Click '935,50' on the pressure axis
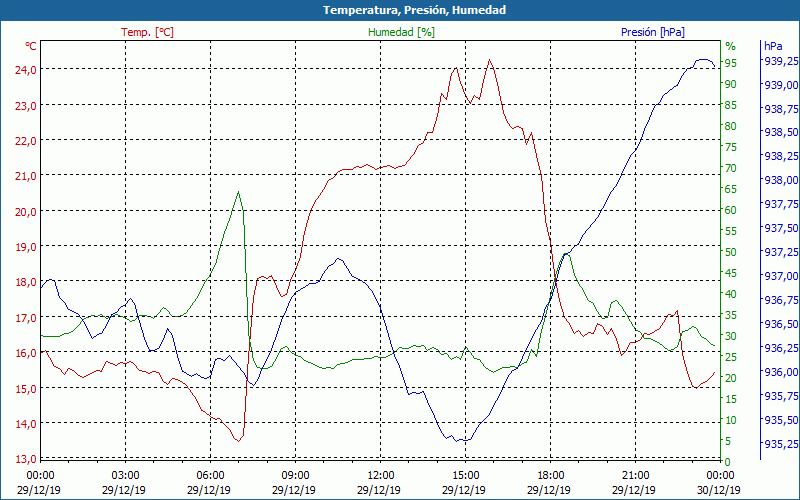Viewport: 800px width, 500px height. point(781,420)
